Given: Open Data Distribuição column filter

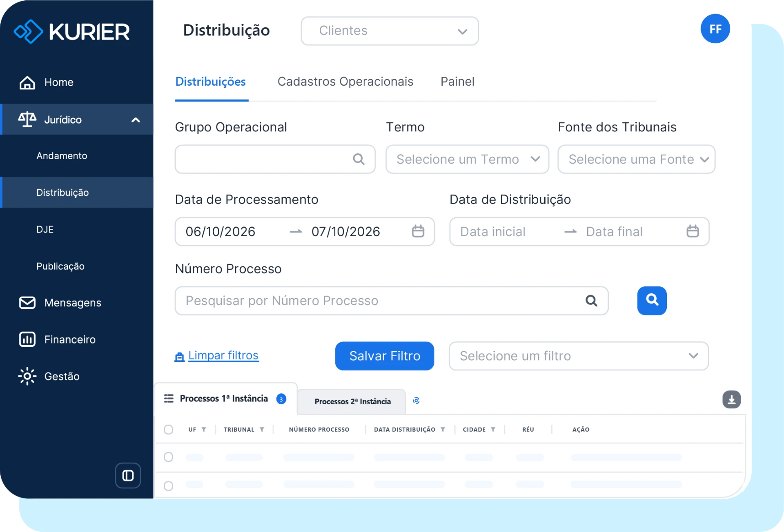Looking at the screenshot, I should (443, 430).
